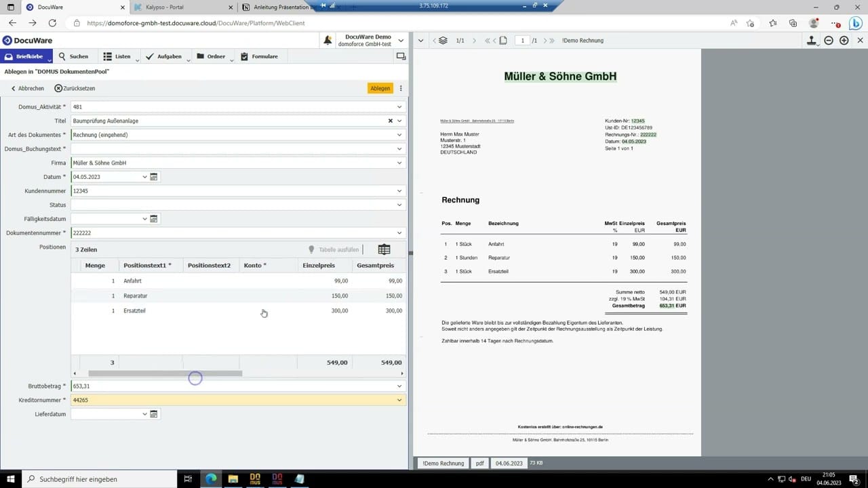
Task: Open Microsoft Edge from the taskbar
Action: click(211, 479)
